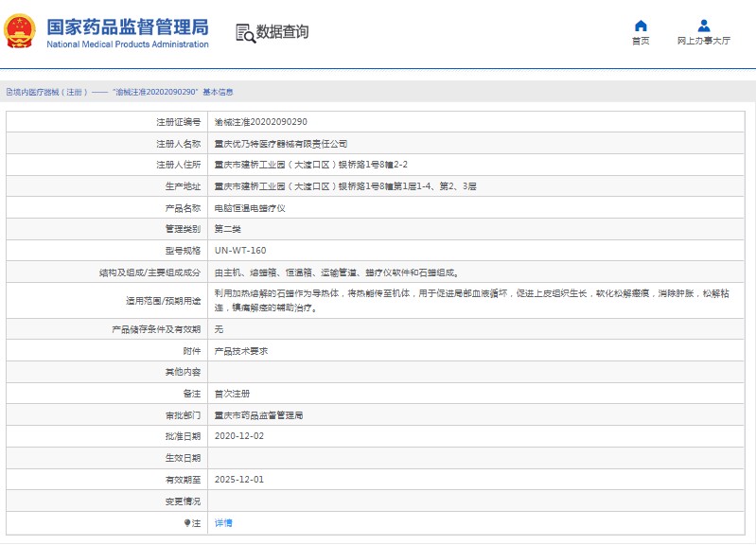This screenshot has height=545, width=756.
Task: Click the document icon in the breadcrumb
Action: (x=9, y=92)
